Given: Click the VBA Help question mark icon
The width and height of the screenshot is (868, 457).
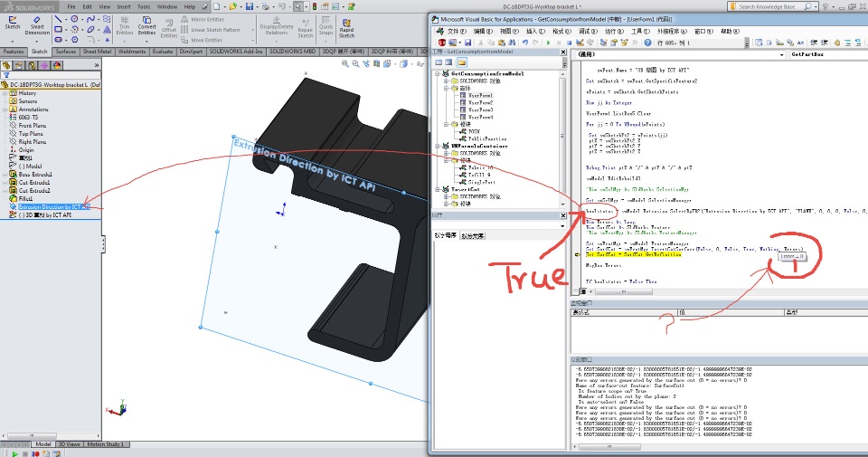Looking at the screenshot, I should [647, 43].
